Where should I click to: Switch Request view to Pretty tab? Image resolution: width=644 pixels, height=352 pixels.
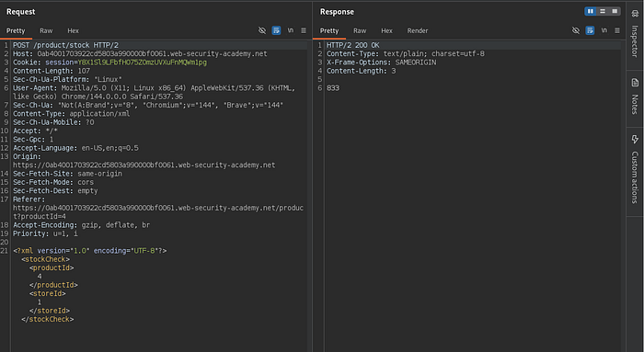(x=16, y=30)
